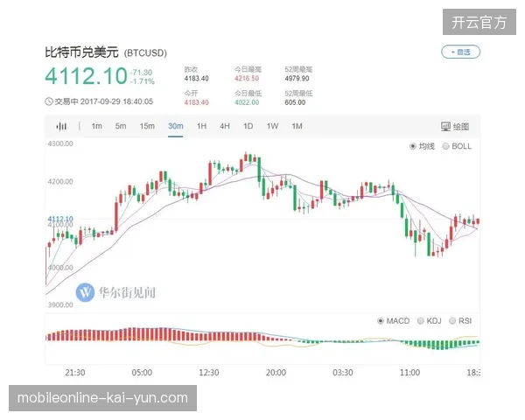
Task: Click the 4112.10 current price
Action: coord(86,76)
